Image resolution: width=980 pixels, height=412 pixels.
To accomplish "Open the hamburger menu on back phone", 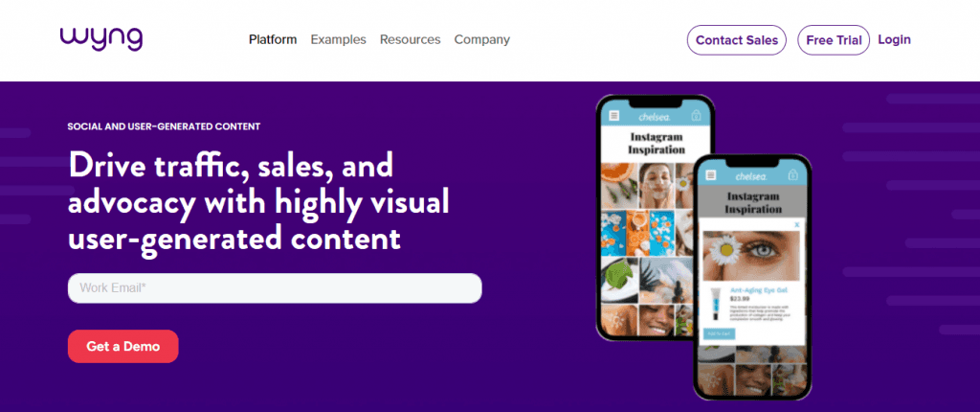I will [614, 116].
